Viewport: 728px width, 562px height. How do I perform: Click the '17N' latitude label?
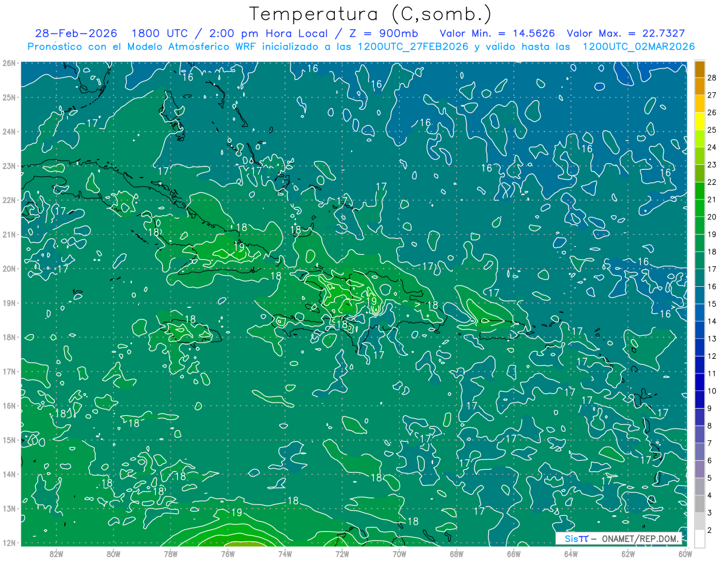(x=8, y=371)
